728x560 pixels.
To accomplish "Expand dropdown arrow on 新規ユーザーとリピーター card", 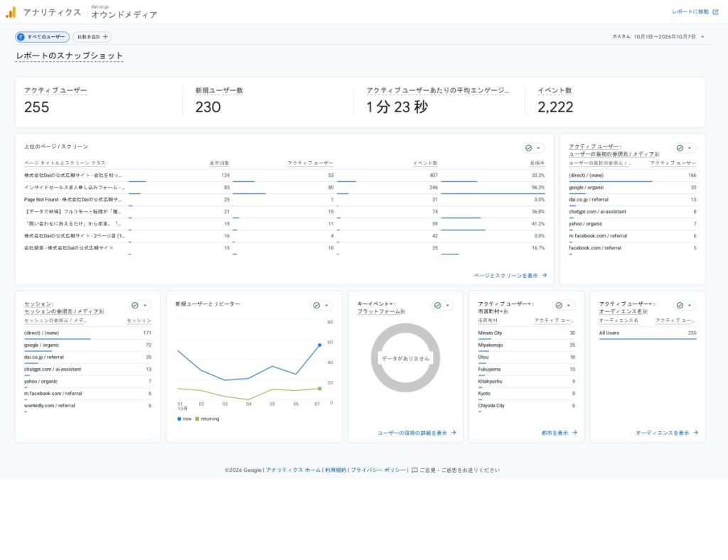I will tap(326, 306).
